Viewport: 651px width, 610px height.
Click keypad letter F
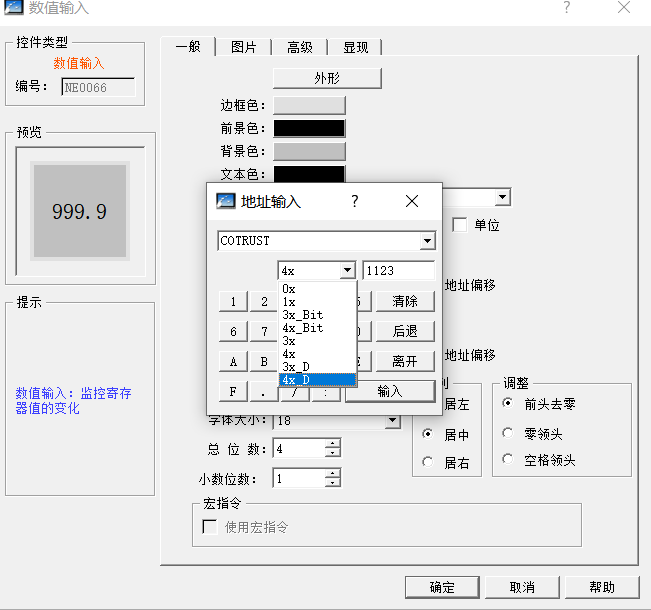pos(233,391)
